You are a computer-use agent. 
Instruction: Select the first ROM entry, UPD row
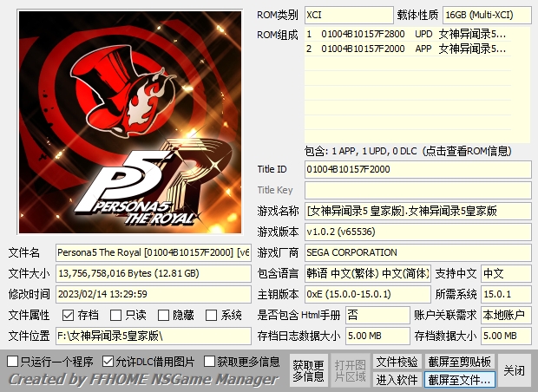(408, 35)
